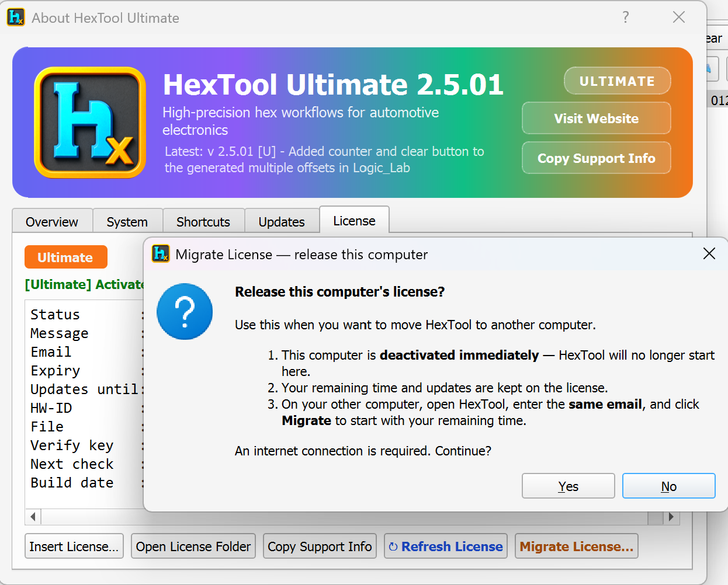Click the "Expiry" row label
The image size is (728, 585).
pos(56,371)
